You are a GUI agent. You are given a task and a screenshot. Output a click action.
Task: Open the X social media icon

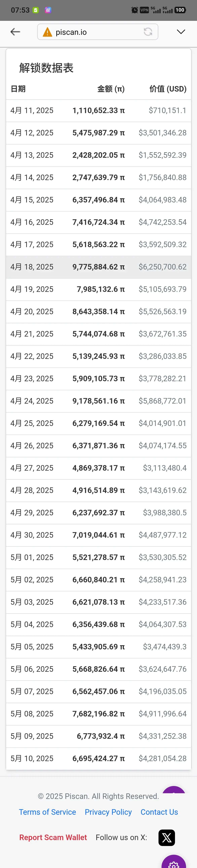pyautogui.click(x=167, y=837)
